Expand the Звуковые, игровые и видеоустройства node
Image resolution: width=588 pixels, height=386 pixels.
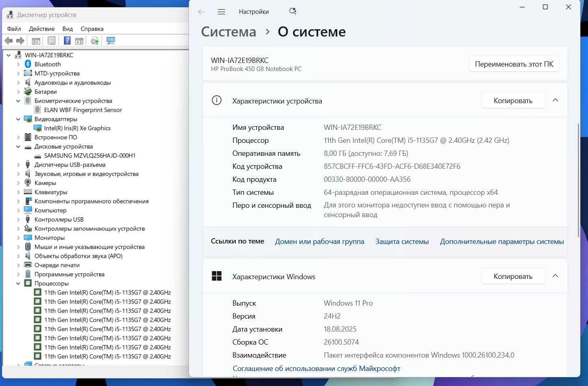(18, 174)
